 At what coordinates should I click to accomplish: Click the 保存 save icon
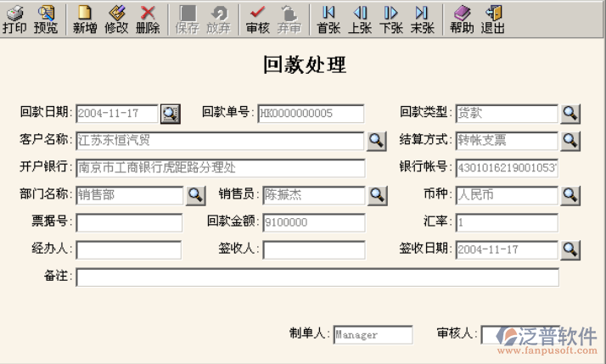click(188, 20)
